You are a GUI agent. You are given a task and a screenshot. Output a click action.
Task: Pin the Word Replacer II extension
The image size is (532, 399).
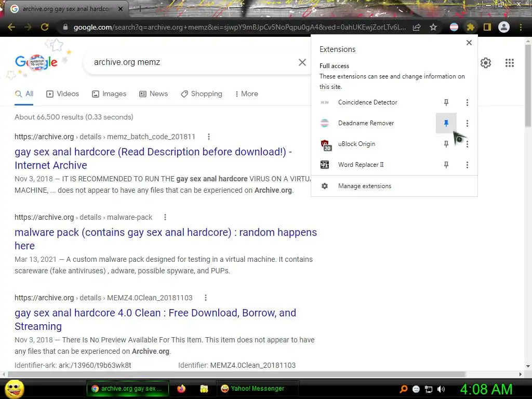tap(446, 165)
